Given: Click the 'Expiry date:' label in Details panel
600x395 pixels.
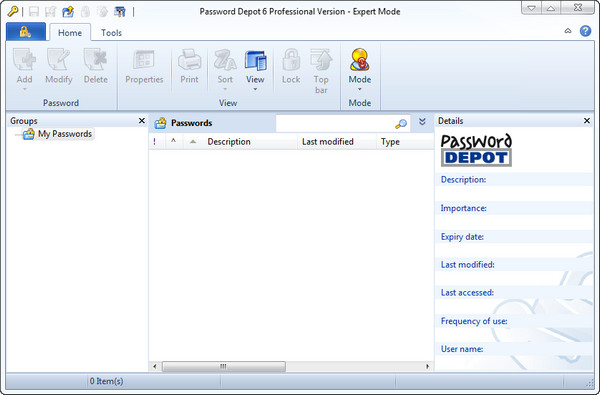Looking at the screenshot, I should [462, 237].
